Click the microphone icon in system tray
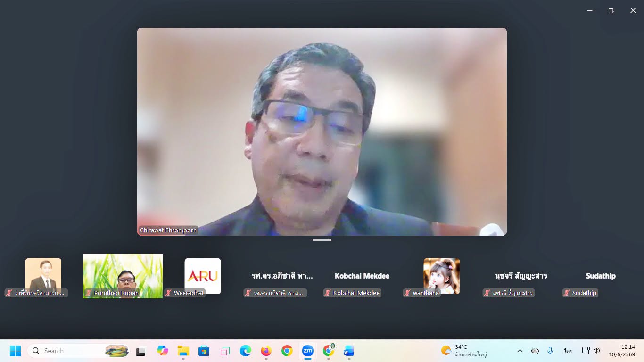The image size is (644, 362). [x=550, y=351]
